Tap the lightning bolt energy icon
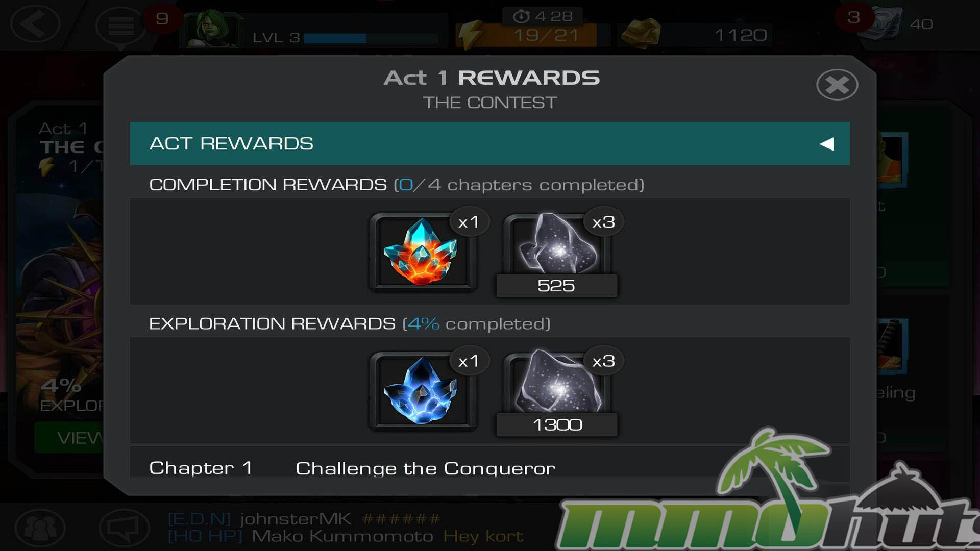The width and height of the screenshot is (980, 551). [x=471, y=35]
